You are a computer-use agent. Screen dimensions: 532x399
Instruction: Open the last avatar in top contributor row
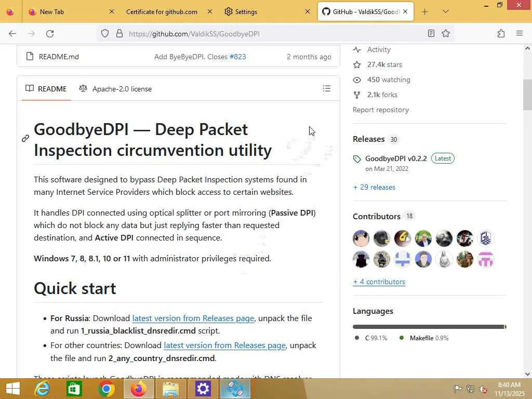point(486,238)
